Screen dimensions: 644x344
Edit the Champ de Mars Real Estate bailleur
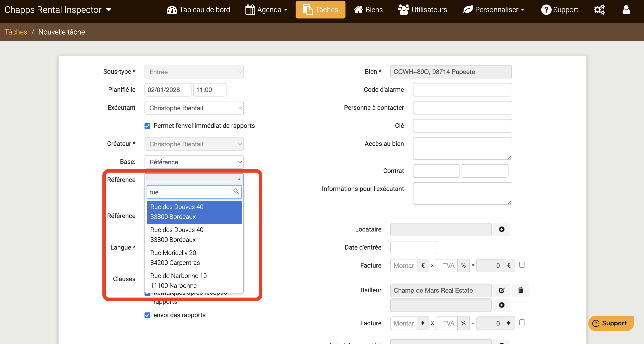coord(501,290)
